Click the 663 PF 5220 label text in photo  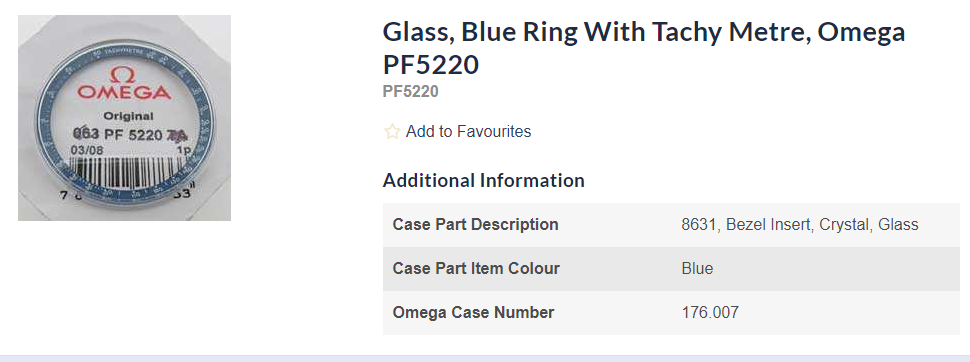click(x=130, y=134)
